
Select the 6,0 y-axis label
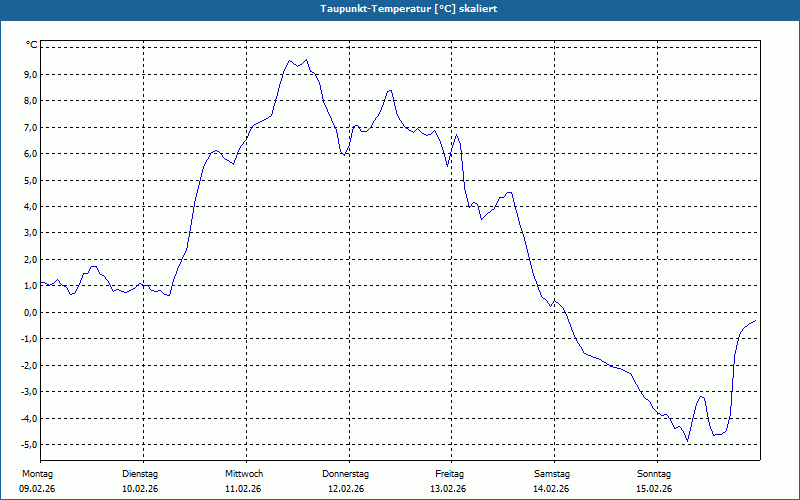[x=31, y=154]
